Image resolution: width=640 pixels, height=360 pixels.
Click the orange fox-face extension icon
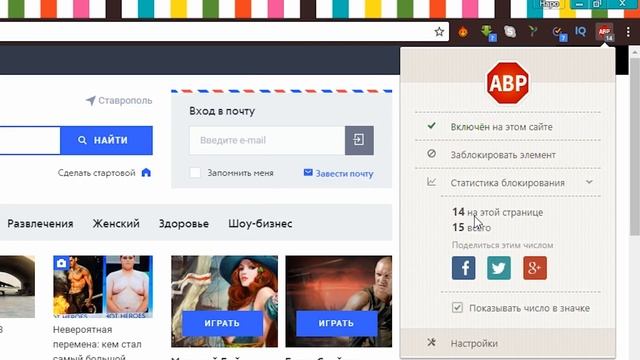pyautogui.click(x=463, y=32)
